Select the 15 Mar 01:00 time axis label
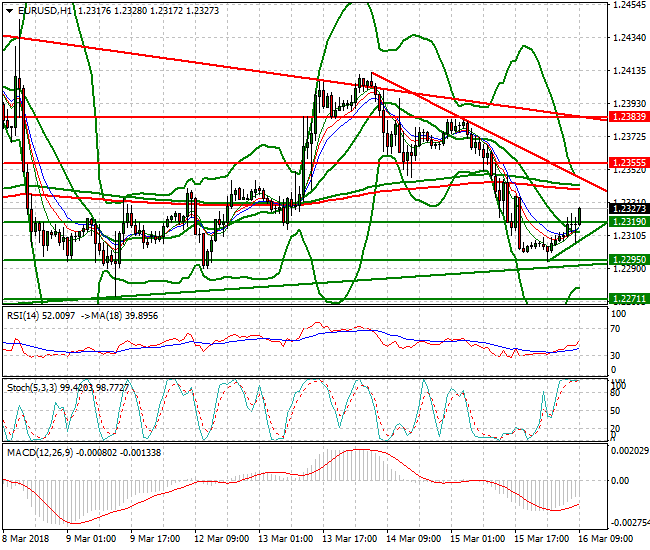This screenshot has width=650, height=550. pos(477,539)
